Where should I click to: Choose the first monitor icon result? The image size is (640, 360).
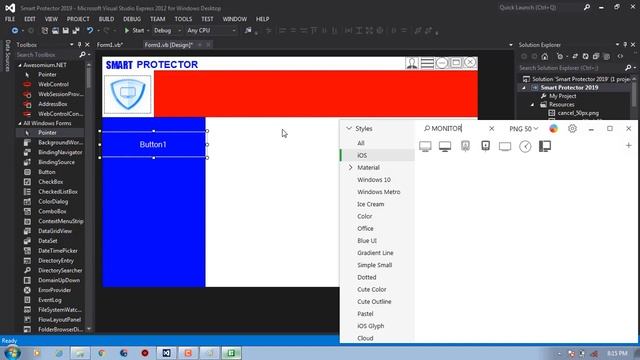425,146
